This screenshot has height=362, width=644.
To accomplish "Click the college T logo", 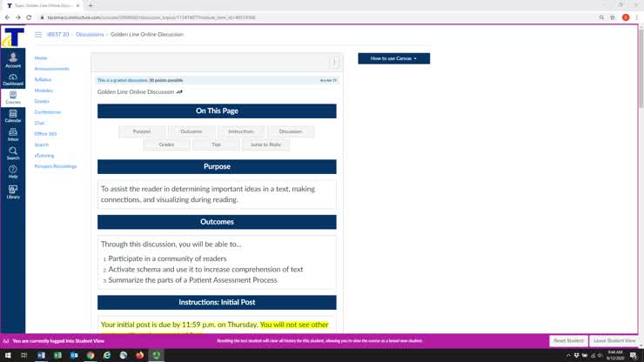I will coord(13,37).
